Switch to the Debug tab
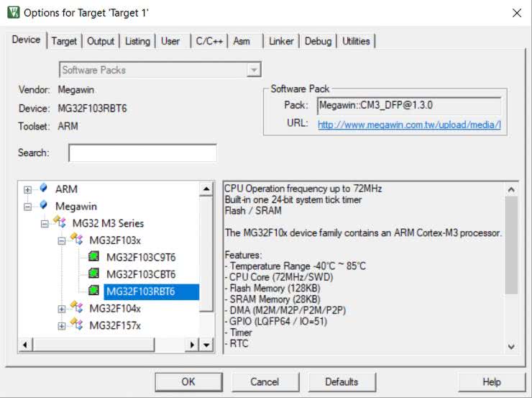 coord(318,41)
